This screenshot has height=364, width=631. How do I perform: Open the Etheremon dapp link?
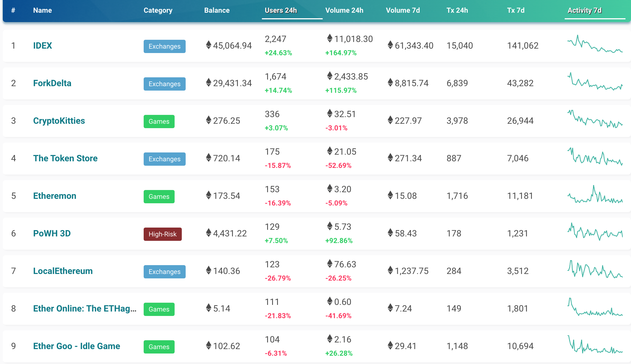(55, 196)
